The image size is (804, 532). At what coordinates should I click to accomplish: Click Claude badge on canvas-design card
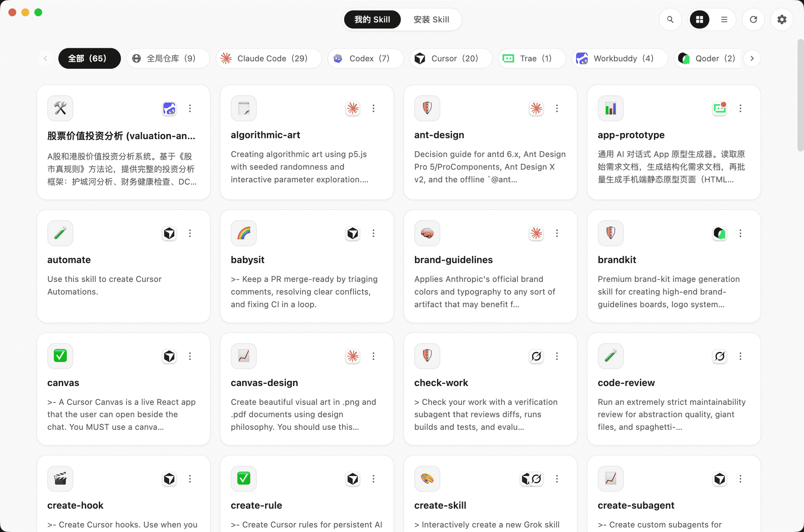click(x=353, y=356)
